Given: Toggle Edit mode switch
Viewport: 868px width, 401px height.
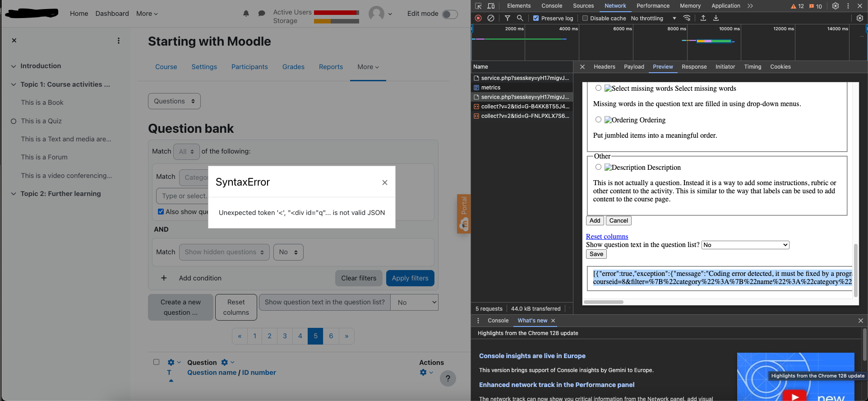Looking at the screenshot, I should tap(450, 14).
